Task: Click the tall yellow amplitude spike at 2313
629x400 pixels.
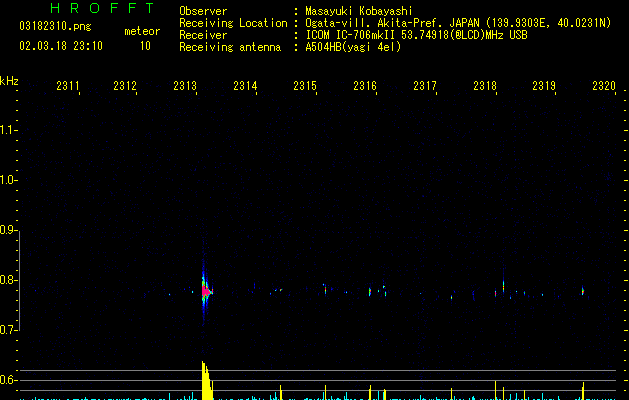Action: 207,380
